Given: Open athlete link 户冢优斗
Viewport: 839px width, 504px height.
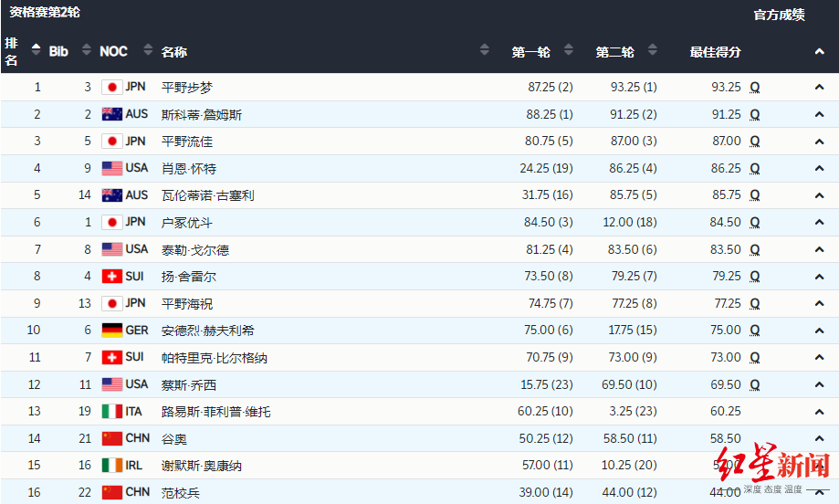Looking at the screenshot, I should click(187, 223).
